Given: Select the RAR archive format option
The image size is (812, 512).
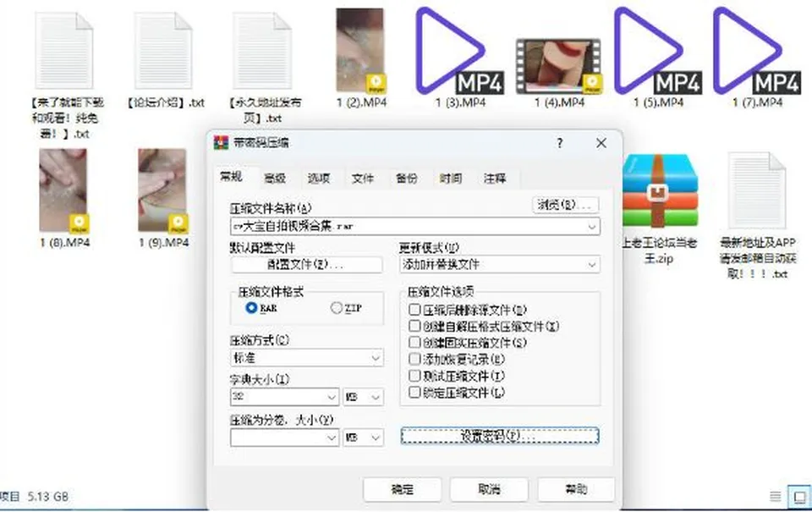Looking at the screenshot, I should click(252, 308).
